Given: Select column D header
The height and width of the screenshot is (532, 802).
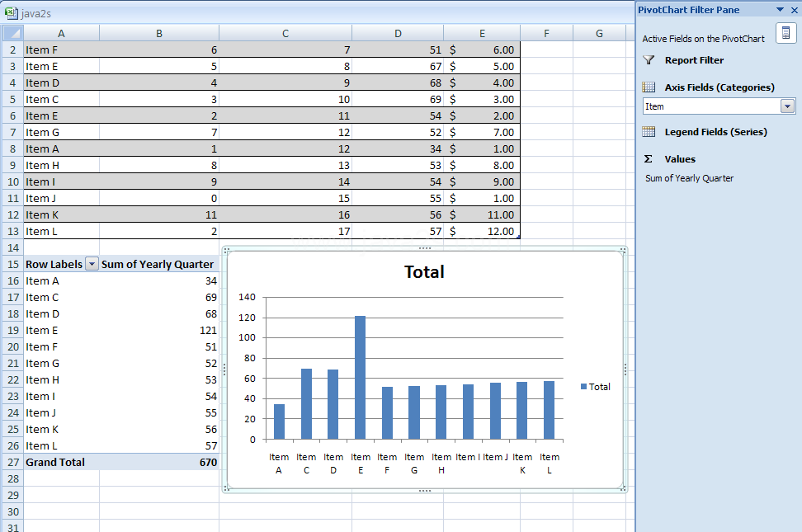Looking at the screenshot, I should pos(398,33).
